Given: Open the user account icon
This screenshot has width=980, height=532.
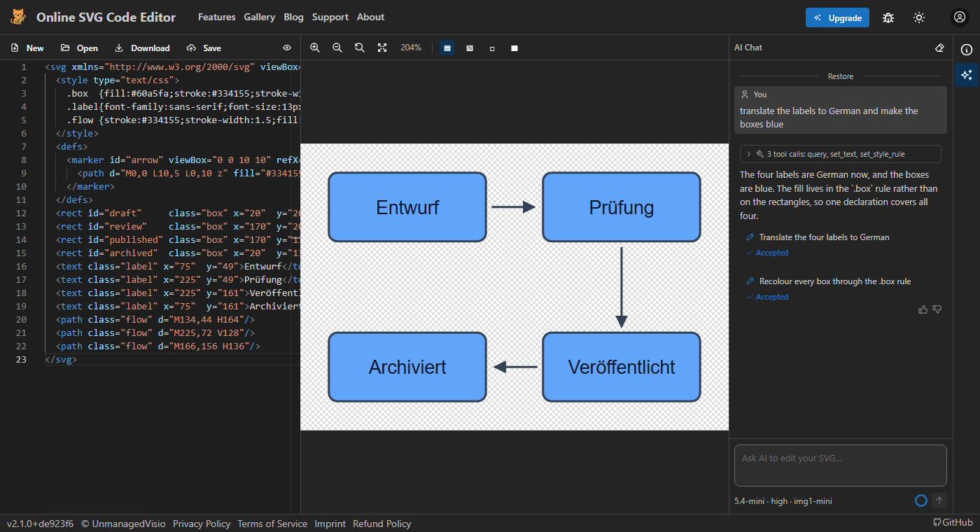Looking at the screenshot, I should (959, 17).
